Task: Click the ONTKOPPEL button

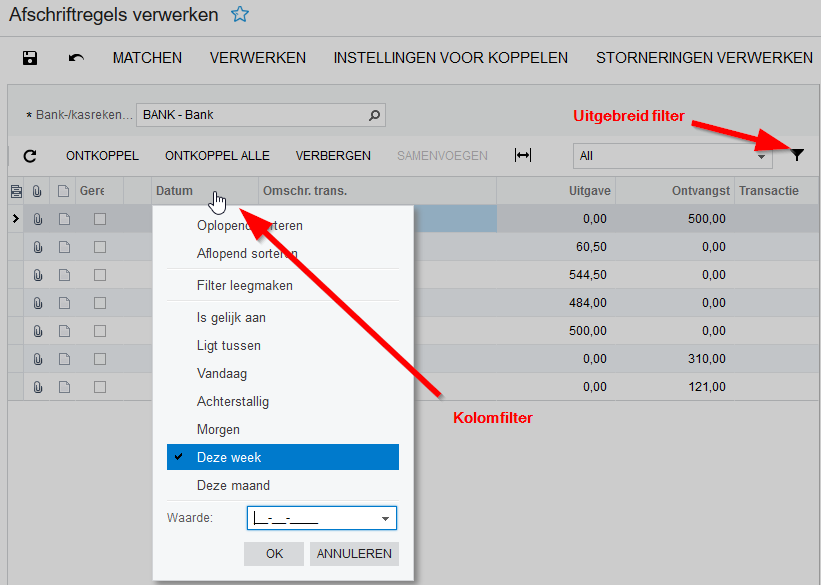Action: (x=102, y=156)
